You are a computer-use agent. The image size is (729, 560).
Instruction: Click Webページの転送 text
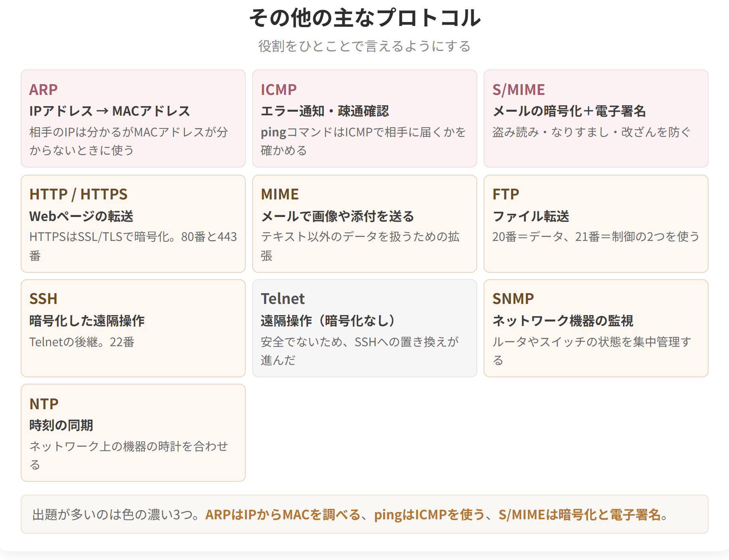[81, 216]
